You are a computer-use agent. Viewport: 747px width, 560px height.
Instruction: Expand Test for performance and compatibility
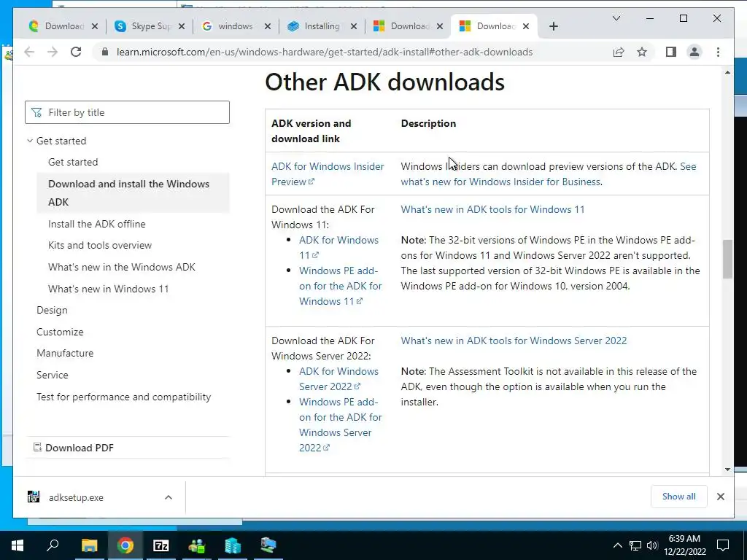(x=124, y=397)
